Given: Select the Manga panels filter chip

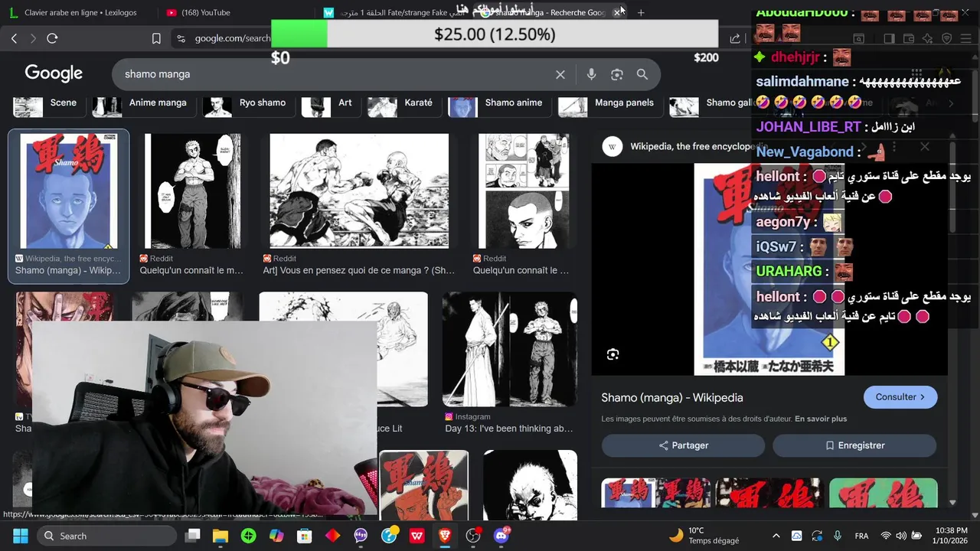Looking at the screenshot, I should tap(609, 103).
